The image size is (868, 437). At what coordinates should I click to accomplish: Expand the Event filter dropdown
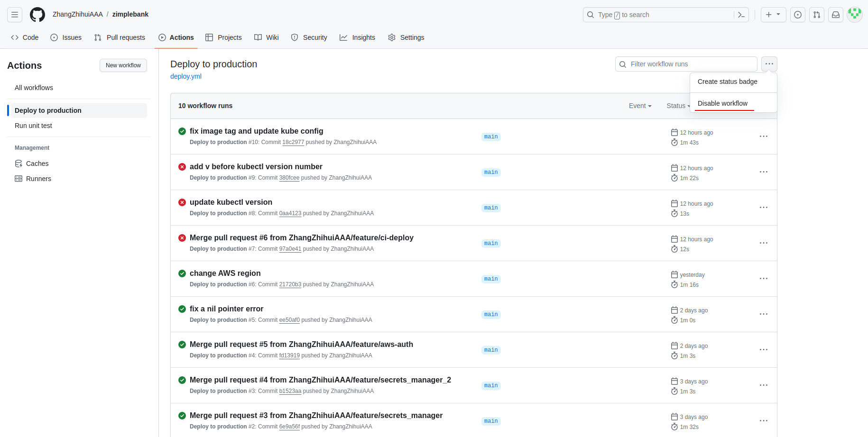point(640,106)
